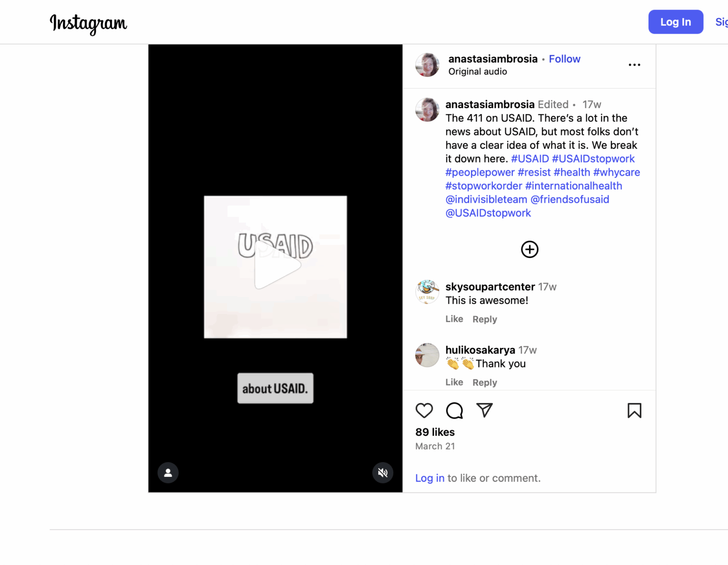Reply to hulikosakarya's Thank you comment
The width and height of the screenshot is (728, 565).
[484, 382]
